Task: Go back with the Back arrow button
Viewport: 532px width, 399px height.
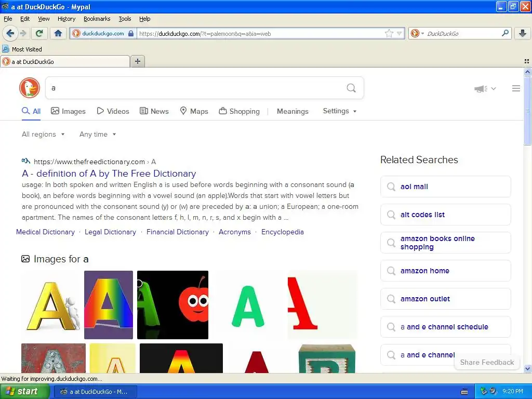Action: tap(10, 33)
